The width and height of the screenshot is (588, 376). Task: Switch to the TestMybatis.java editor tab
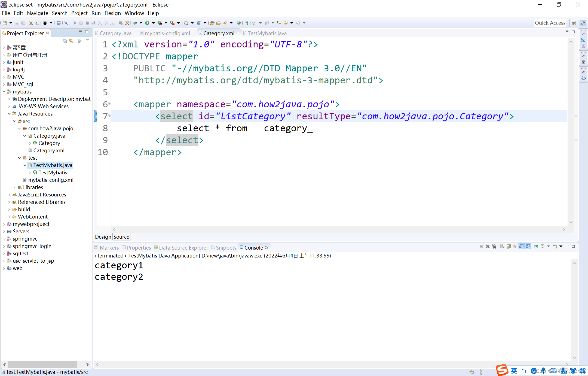[267, 33]
